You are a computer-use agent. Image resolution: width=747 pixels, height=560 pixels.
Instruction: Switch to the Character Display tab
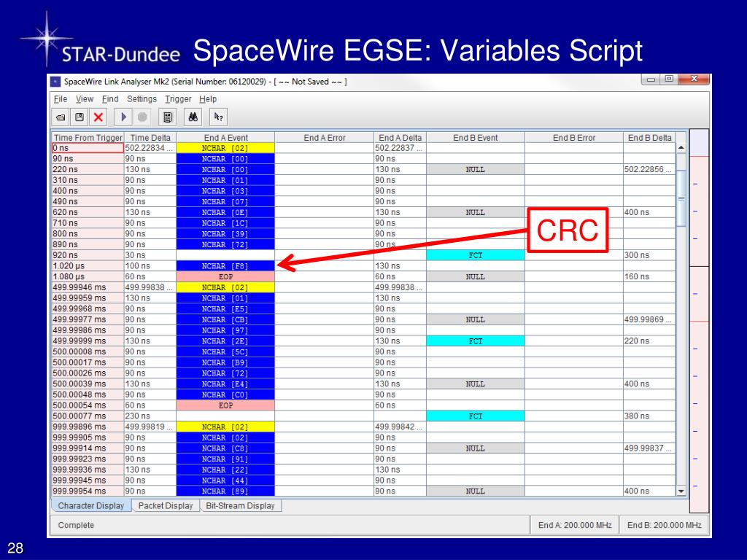click(90, 506)
